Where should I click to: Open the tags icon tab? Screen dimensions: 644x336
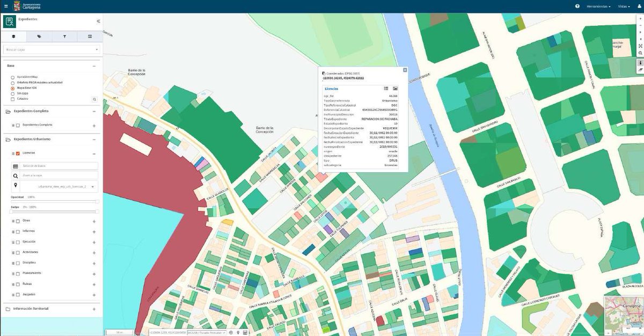[39, 36]
